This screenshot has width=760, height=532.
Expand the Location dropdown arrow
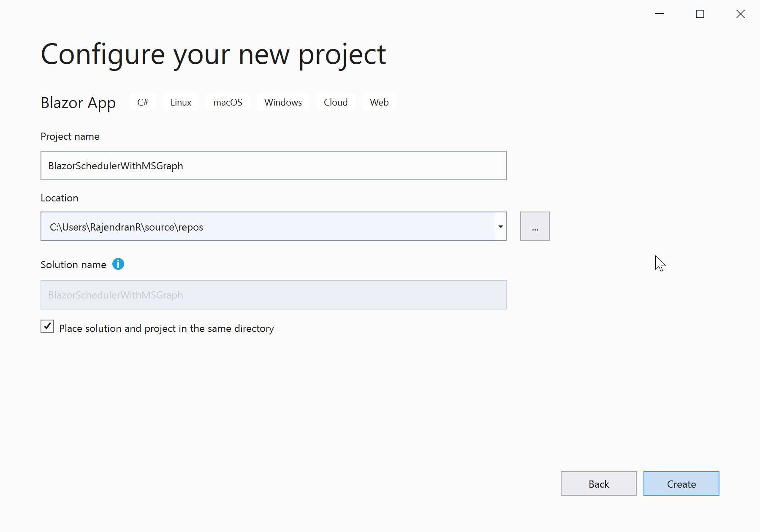501,227
